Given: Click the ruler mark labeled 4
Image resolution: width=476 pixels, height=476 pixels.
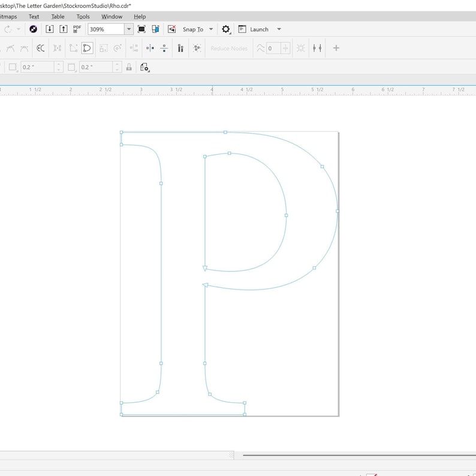Looking at the screenshot, I should (212, 89).
